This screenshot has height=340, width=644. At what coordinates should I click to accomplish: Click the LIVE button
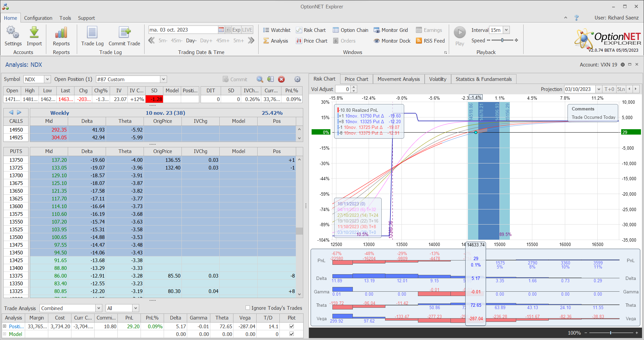coord(247,30)
